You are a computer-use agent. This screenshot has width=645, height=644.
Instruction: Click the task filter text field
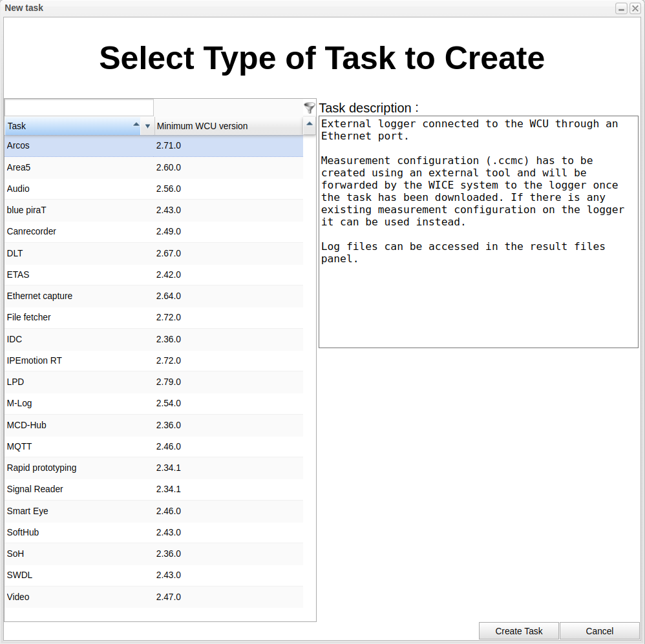79,107
